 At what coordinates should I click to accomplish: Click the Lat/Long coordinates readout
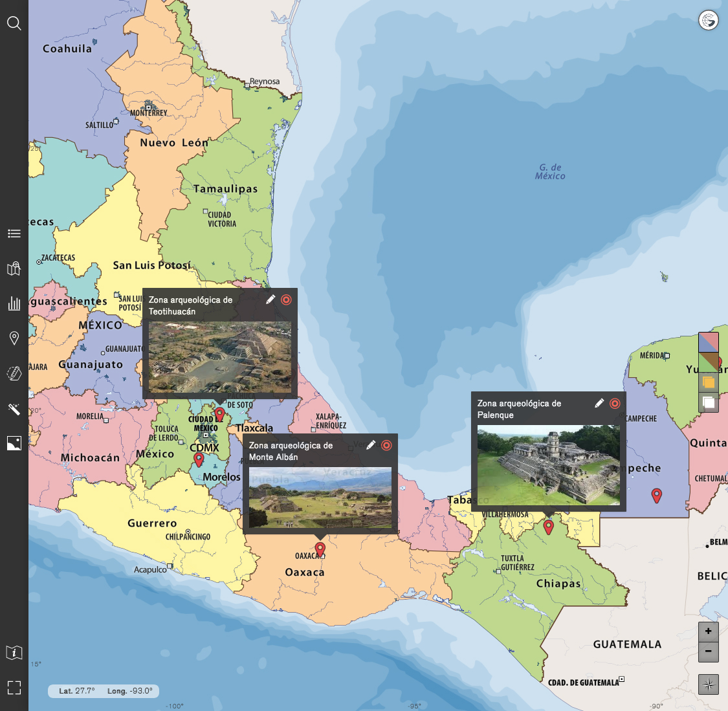(104, 691)
